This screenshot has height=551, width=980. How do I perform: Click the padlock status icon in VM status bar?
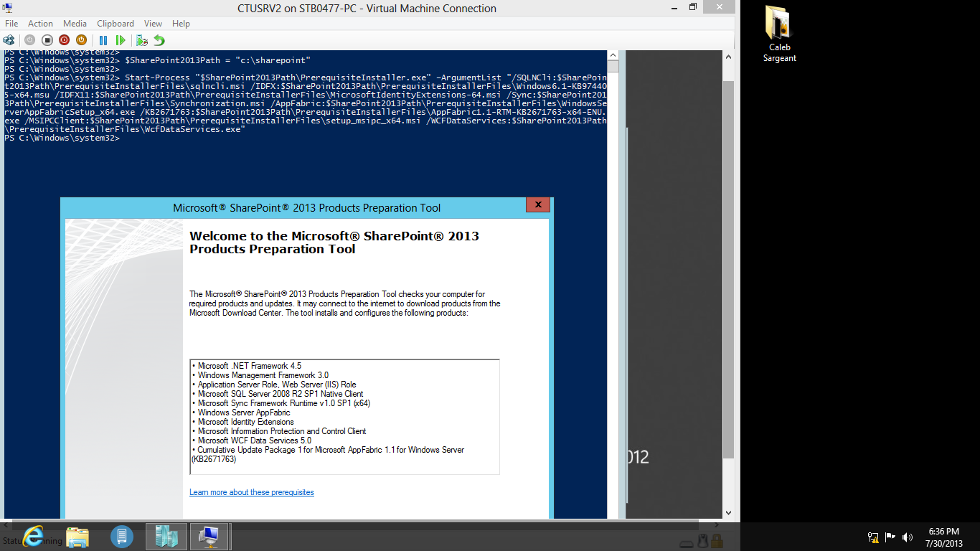717,542
